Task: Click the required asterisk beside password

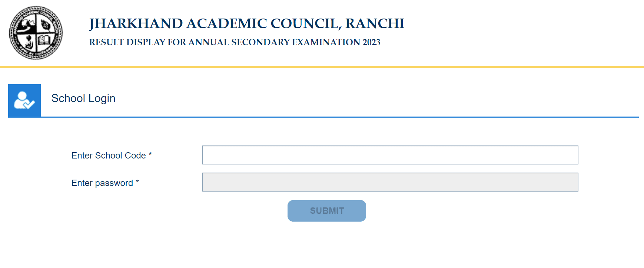Action: pyautogui.click(x=137, y=181)
